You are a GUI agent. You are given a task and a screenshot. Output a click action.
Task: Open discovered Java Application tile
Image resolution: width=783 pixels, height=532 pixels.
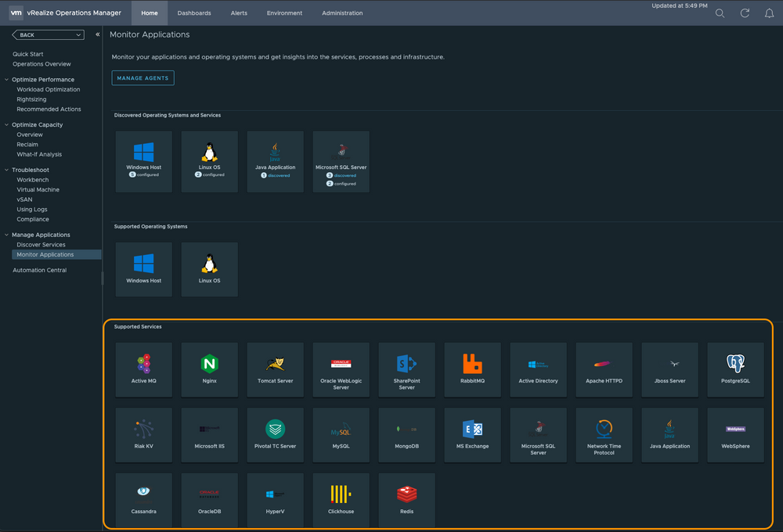tap(275, 162)
